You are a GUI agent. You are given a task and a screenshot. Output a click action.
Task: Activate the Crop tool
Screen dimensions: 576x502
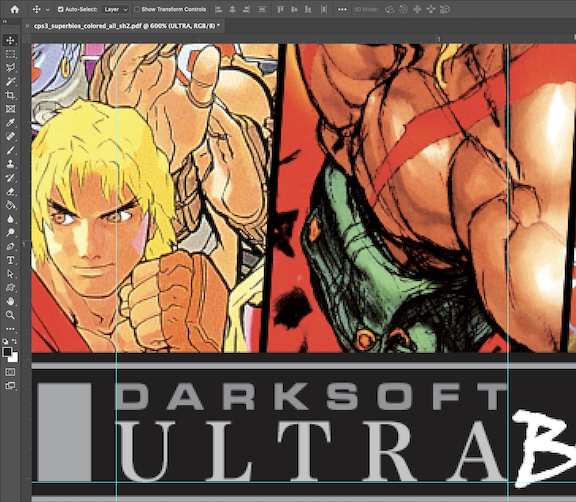click(x=10, y=95)
